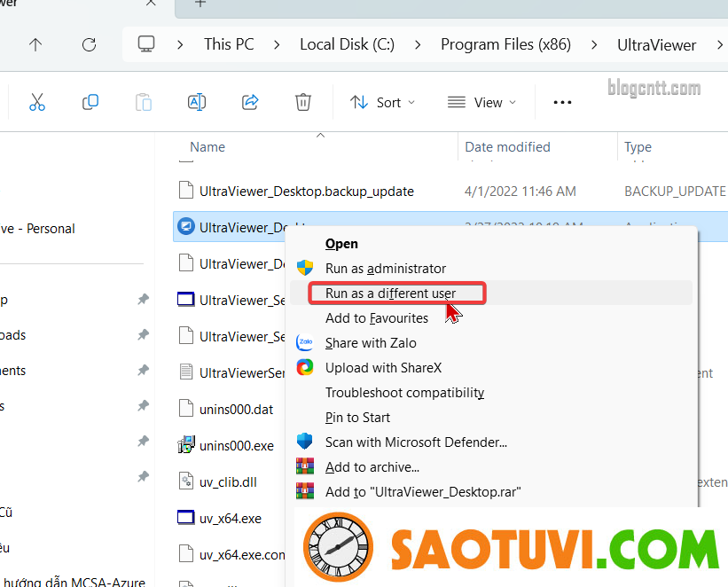Choose Troubleshoot compatibility
728x587 pixels.
[404, 393]
